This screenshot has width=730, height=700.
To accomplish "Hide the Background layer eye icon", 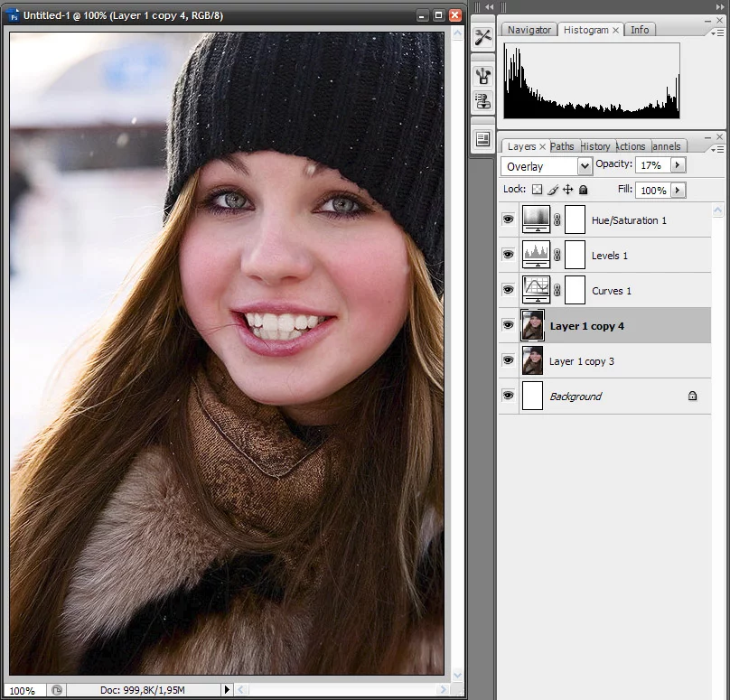I will (x=508, y=396).
